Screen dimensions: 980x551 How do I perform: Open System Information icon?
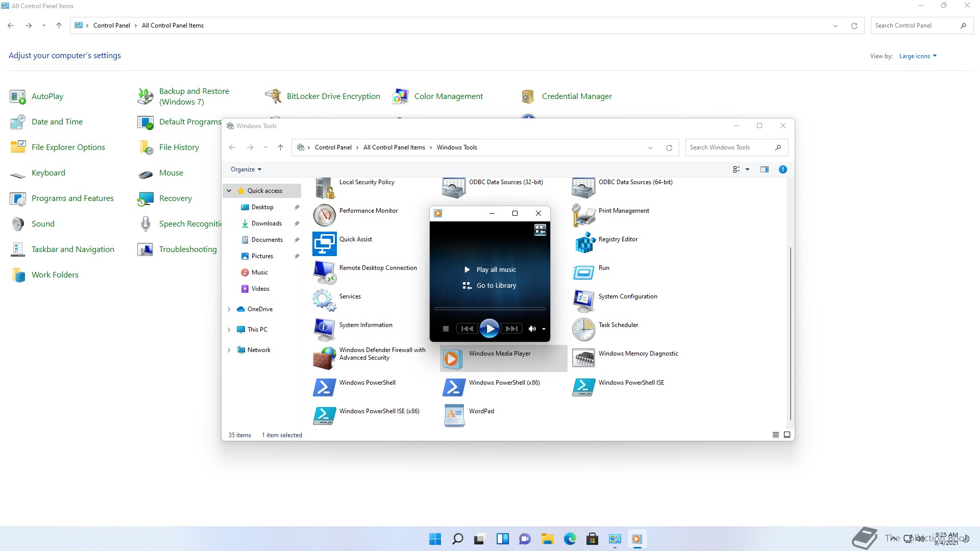[x=324, y=330]
